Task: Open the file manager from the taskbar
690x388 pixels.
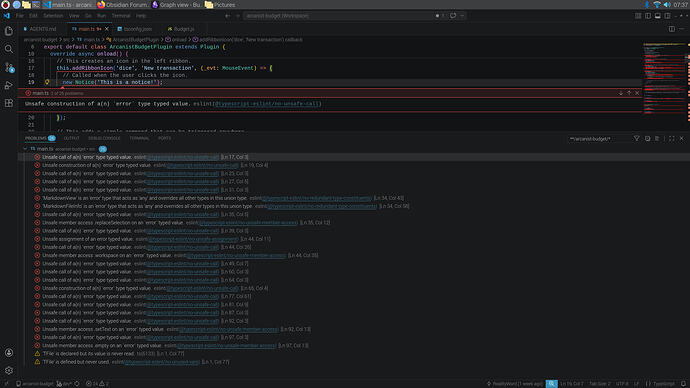Action: pyautogui.click(x=26, y=4)
